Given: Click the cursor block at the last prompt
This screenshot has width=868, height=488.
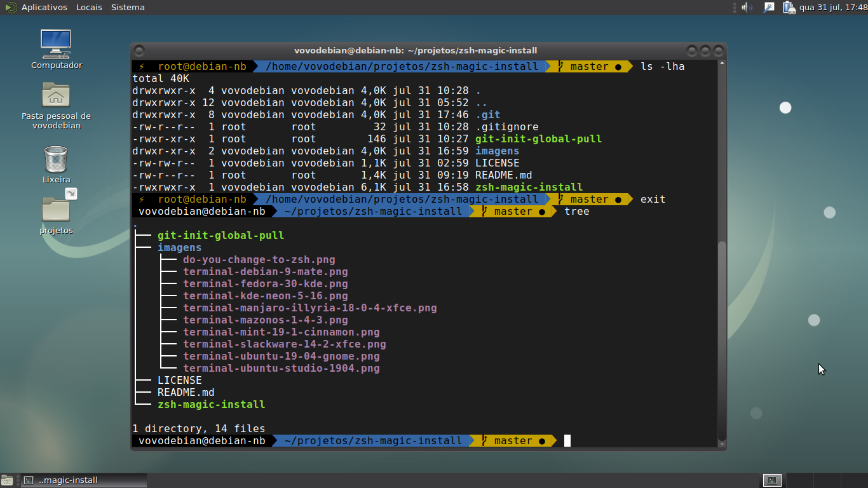Looking at the screenshot, I should [x=567, y=440].
